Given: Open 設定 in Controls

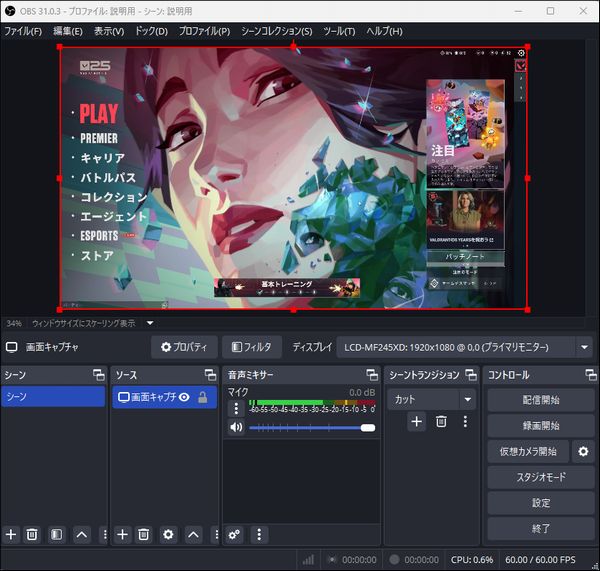Looking at the screenshot, I should point(541,503).
